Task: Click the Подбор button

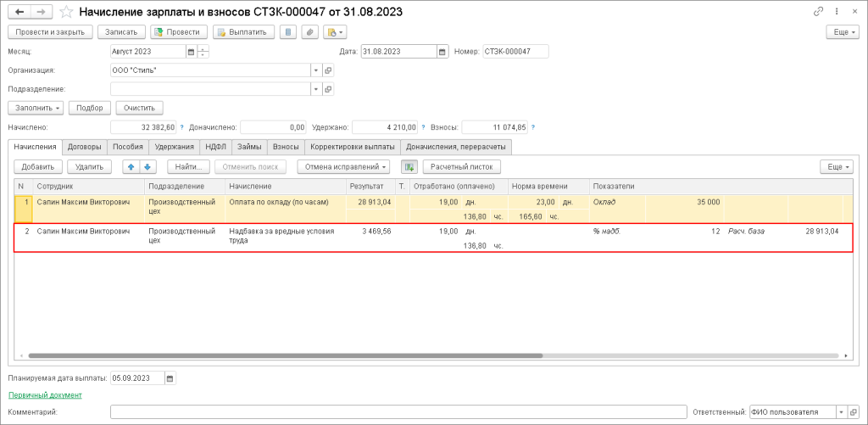Action: point(90,108)
